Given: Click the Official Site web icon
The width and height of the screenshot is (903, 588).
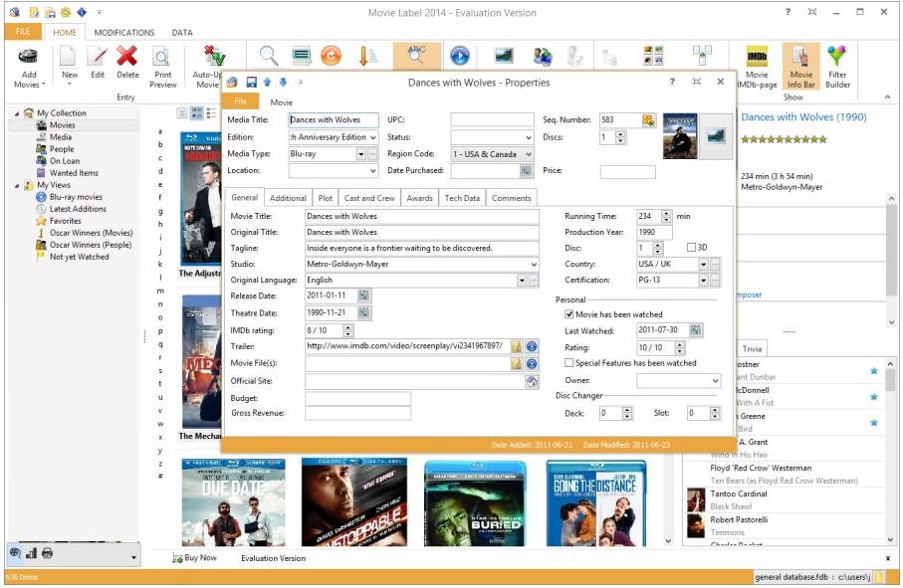Looking at the screenshot, I should click(532, 381).
